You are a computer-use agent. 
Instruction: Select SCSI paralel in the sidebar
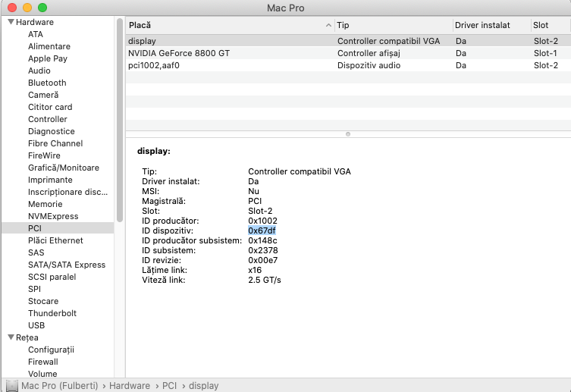coord(52,277)
